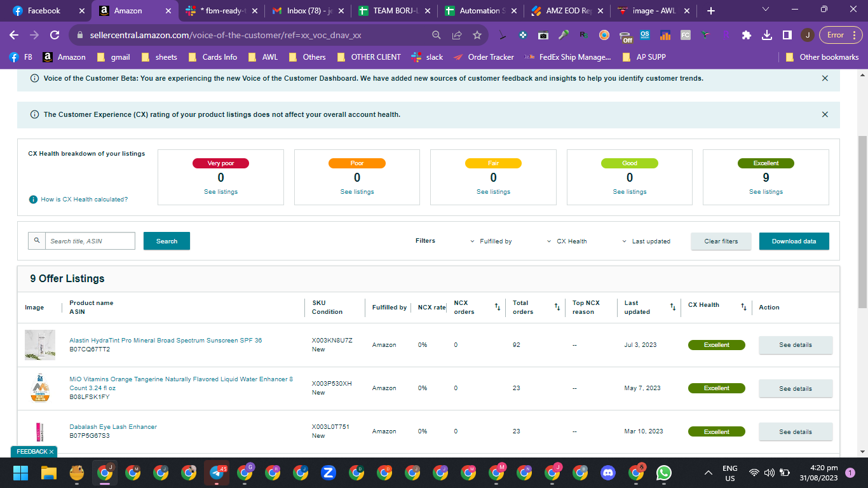Open the Other bookmarks folder

point(822,57)
